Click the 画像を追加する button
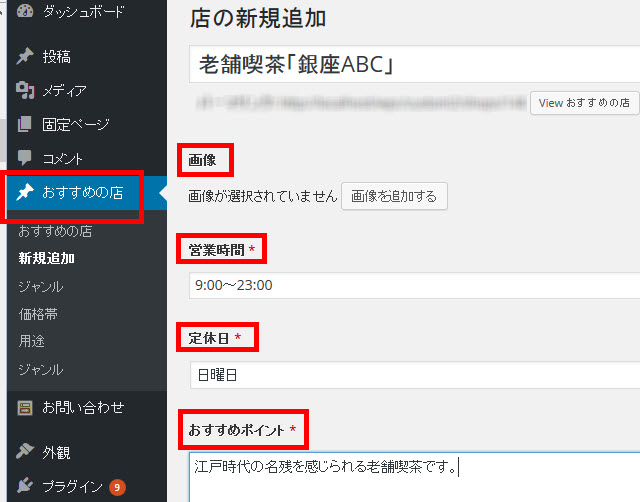 pyautogui.click(x=394, y=196)
